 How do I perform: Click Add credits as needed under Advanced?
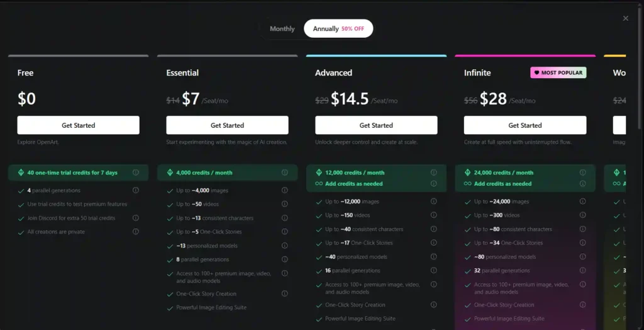tap(353, 183)
